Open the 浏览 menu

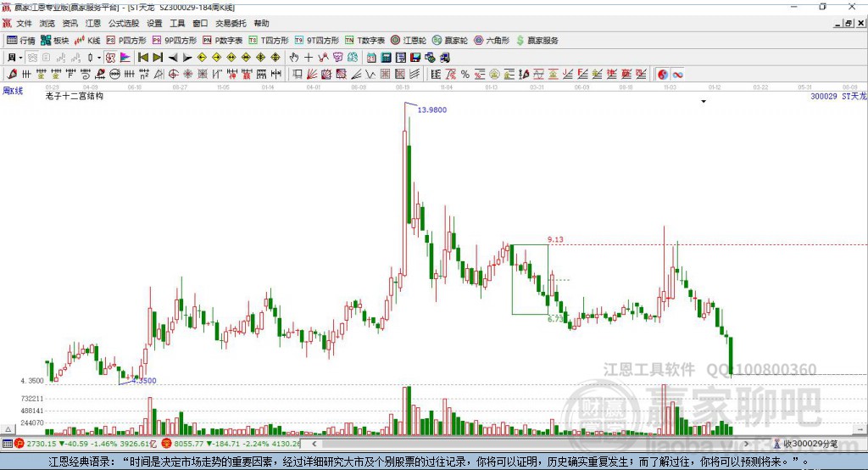coord(47,23)
